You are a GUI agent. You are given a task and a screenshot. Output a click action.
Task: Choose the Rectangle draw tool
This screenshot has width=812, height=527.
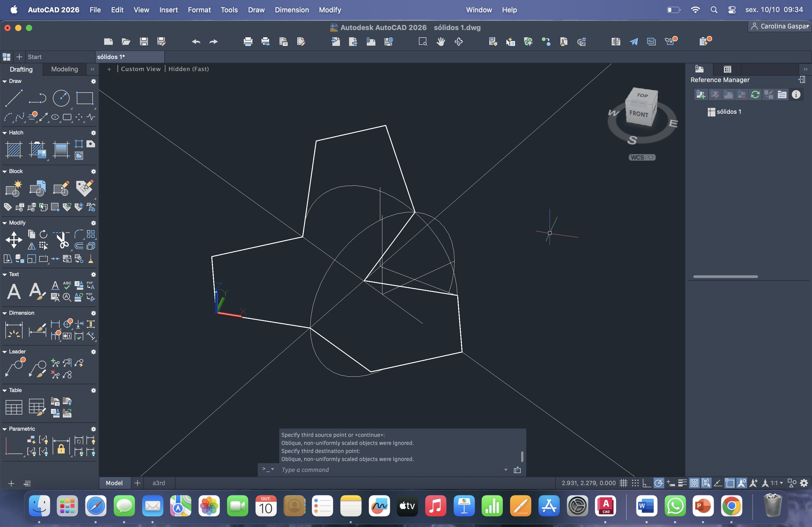(x=85, y=98)
